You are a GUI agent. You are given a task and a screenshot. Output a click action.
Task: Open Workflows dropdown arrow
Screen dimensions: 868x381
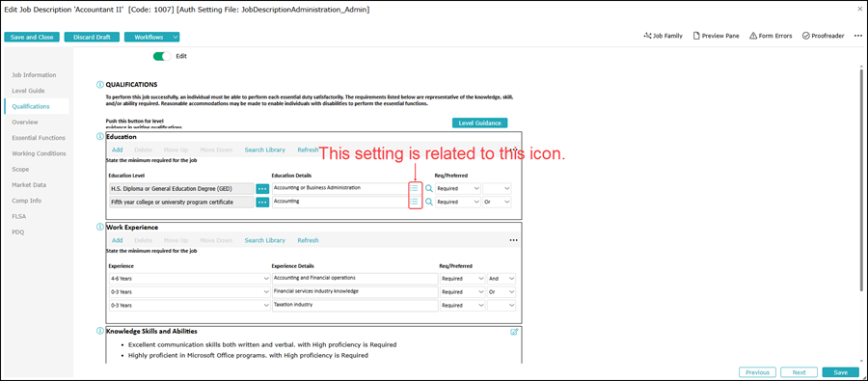click(175, 37)
